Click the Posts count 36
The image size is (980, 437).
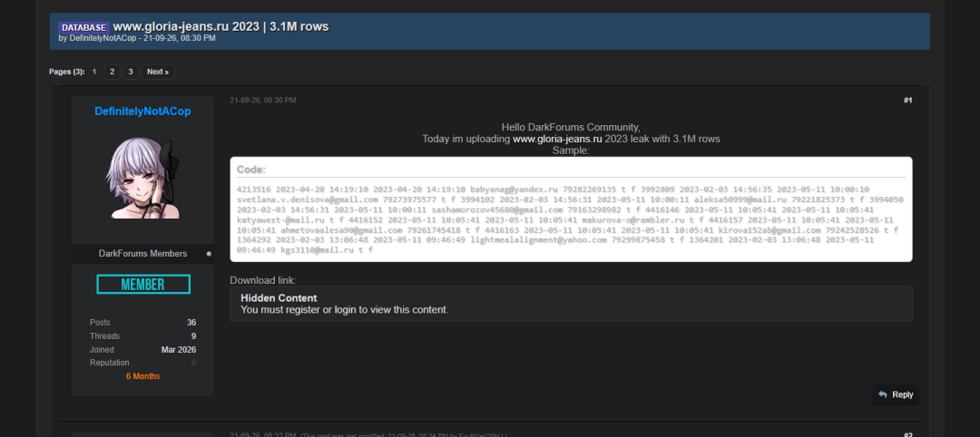(191, 323)
